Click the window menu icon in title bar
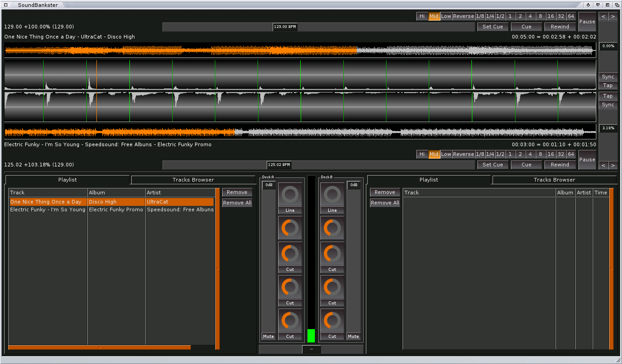Image resolution: width=622 pixels, height=364 pixels. coord(6,5)
